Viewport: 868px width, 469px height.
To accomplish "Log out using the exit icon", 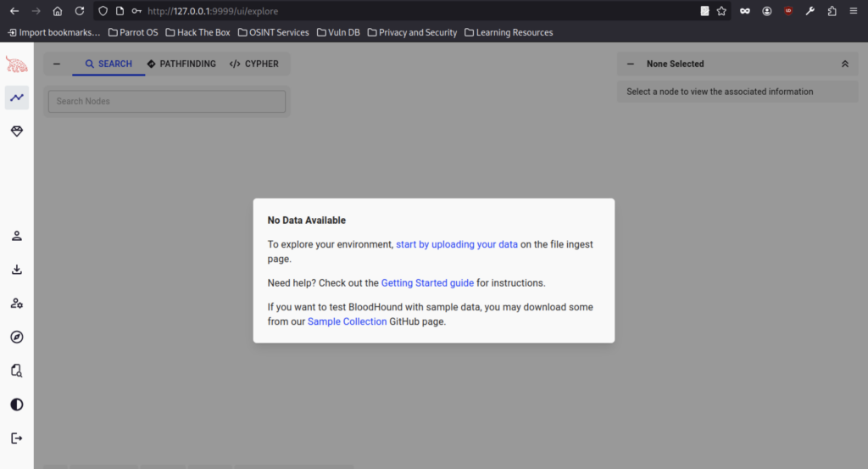I will pyautogui.click(x=17, y=438).
